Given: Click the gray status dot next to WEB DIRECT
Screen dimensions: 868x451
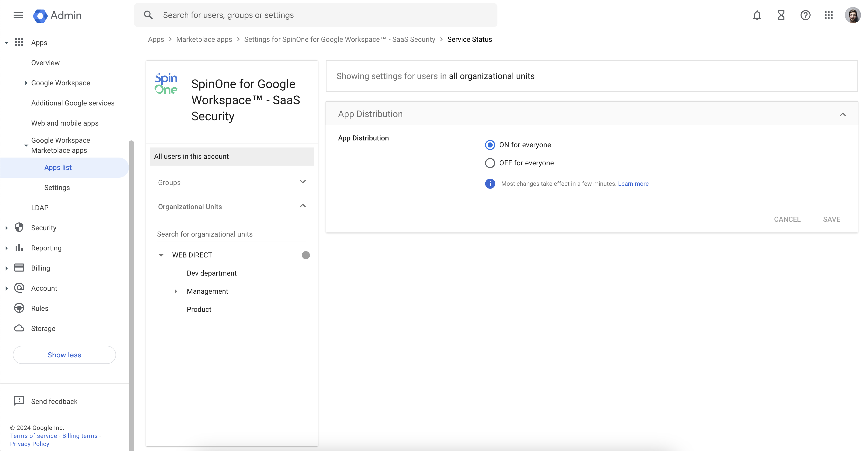Looking at the screenshot, I should coord(306,255).
